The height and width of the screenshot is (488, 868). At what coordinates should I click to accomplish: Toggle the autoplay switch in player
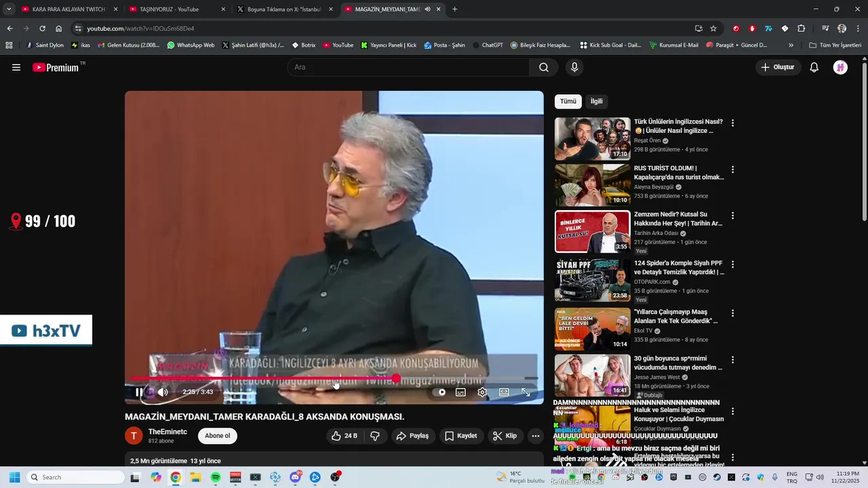(x=439, y=392)
